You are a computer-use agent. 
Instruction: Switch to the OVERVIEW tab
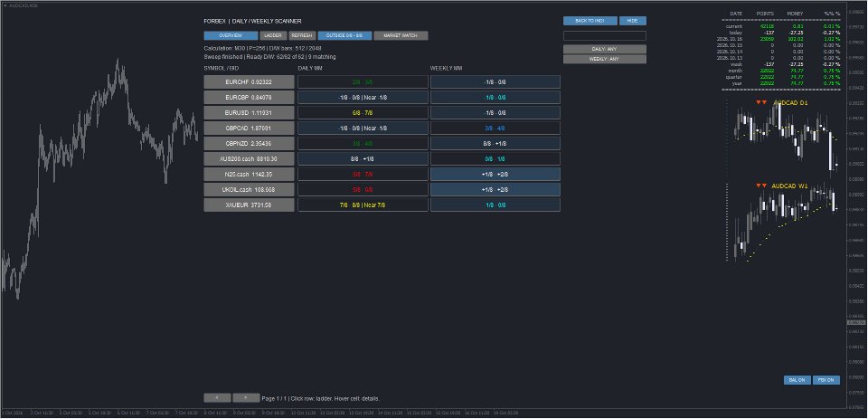pos(231,35)
